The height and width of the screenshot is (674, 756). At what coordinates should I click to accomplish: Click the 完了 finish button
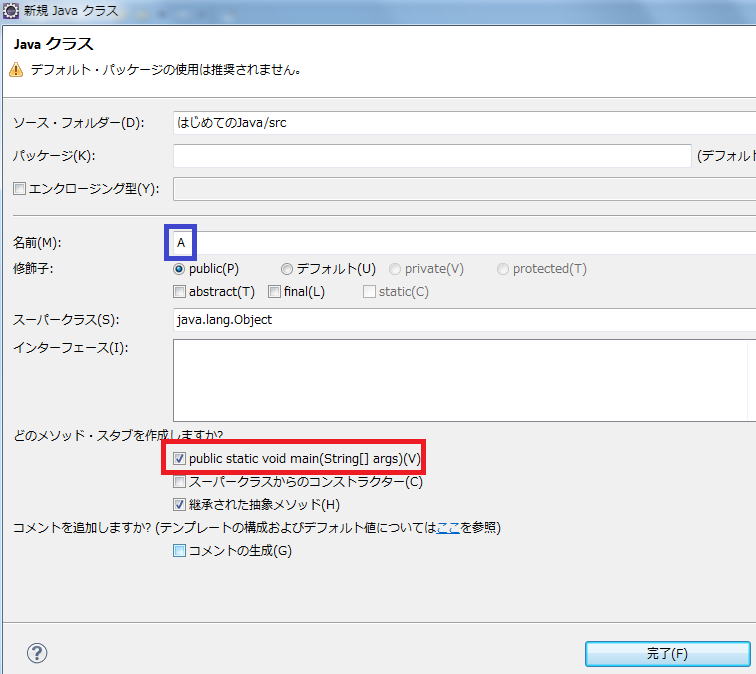pyautogui.click(x=667, y=654)
